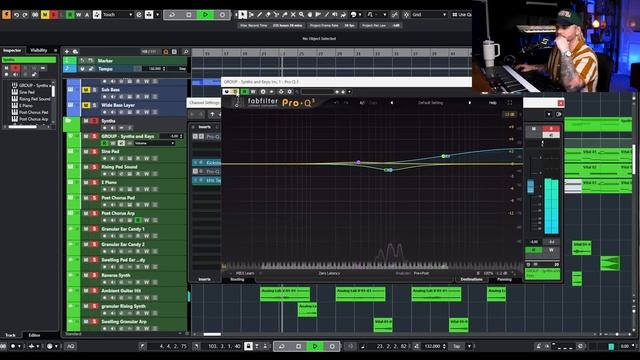
Task: Select the Draw pencil tool
Action: tap(260, 15)
